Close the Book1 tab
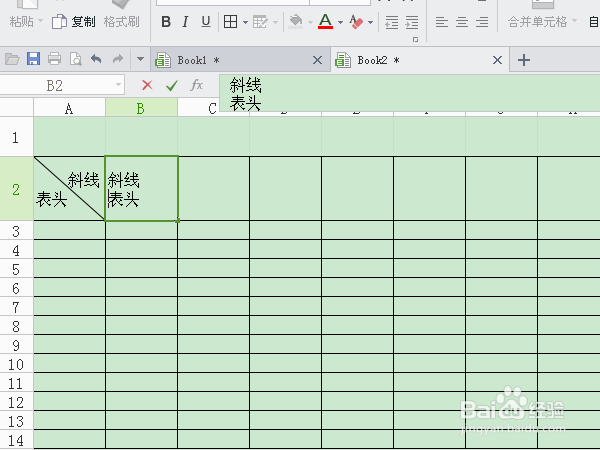Image resolution: width=600 pixels, height=450 pixels. [x=317, y=60]
